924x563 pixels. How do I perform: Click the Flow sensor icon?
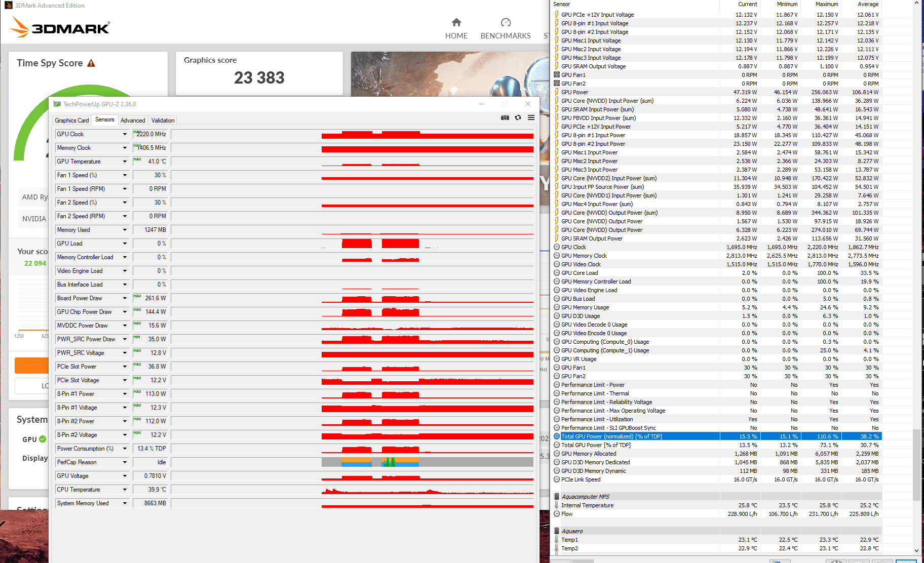tap(557, 514)
